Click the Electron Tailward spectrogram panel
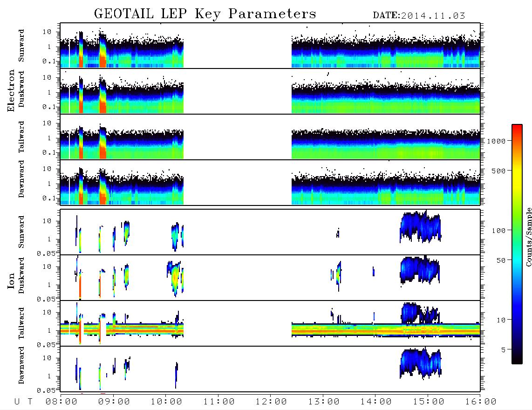 tap(270, 137)
